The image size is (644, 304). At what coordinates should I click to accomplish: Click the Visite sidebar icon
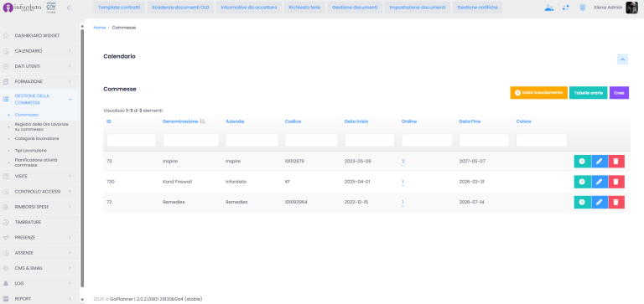pyautogui.click(x=6, y=176)
